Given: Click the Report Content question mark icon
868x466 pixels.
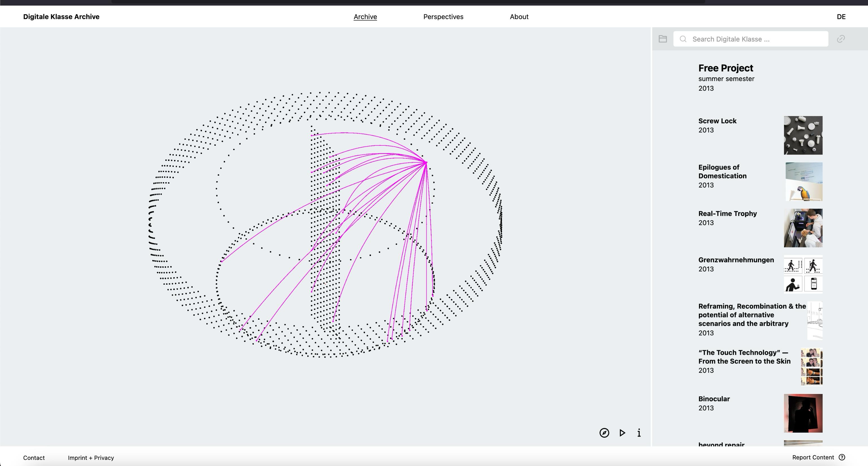Looking at the screenshot, I should pos(842,457).
